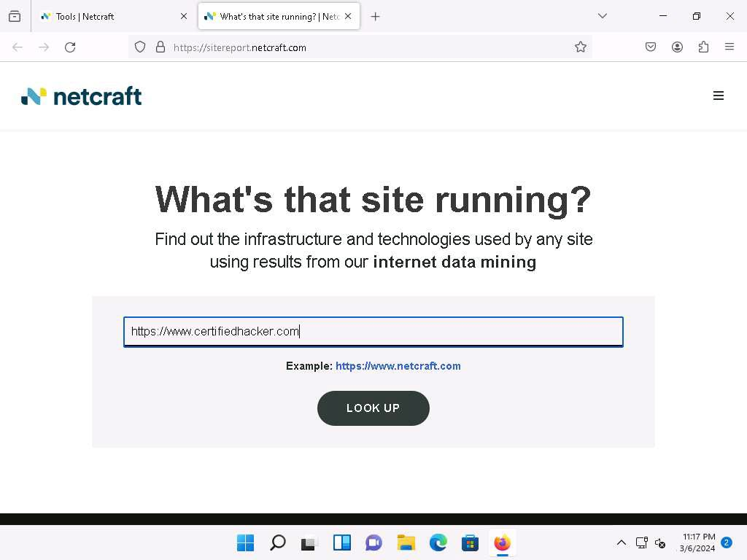Open the example netcraft.com link
Viewport: 747px width, 560px height.
pos(398,366)
